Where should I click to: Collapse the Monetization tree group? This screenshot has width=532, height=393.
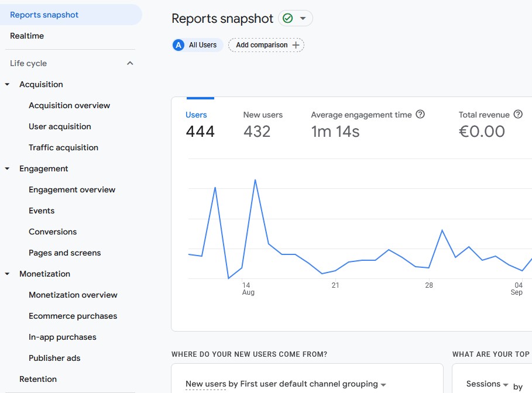(8, 274)
